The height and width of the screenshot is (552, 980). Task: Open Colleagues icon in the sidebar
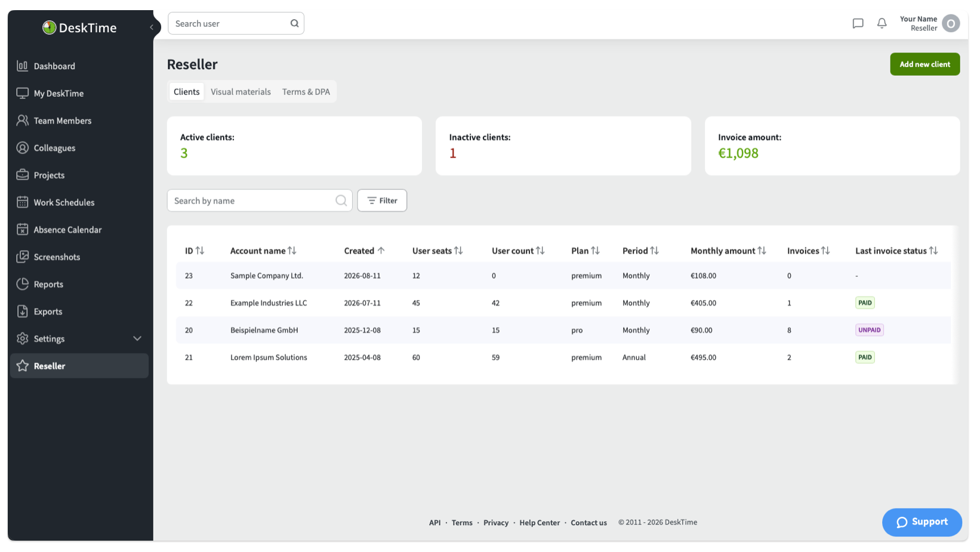click(x=22, y=148)
